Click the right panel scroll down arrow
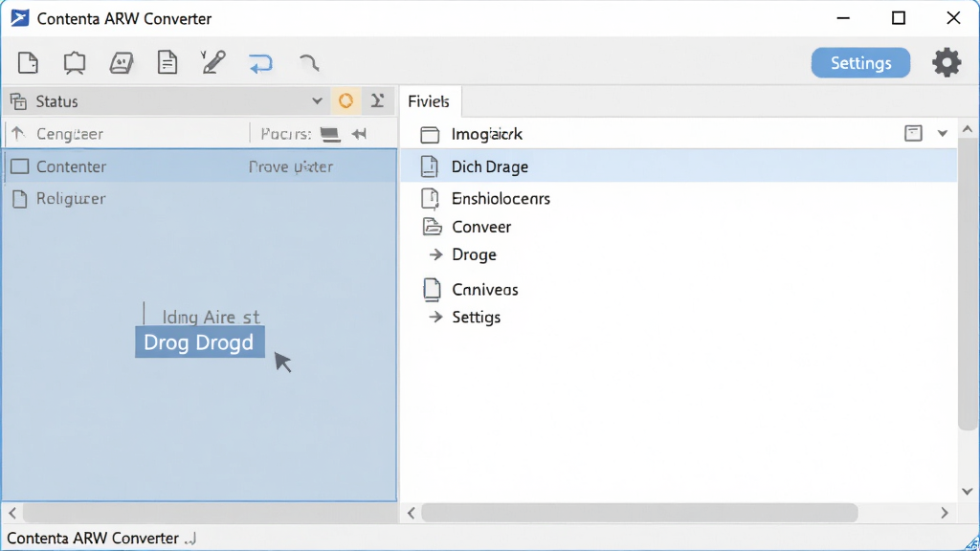 [x=968, y=491]
